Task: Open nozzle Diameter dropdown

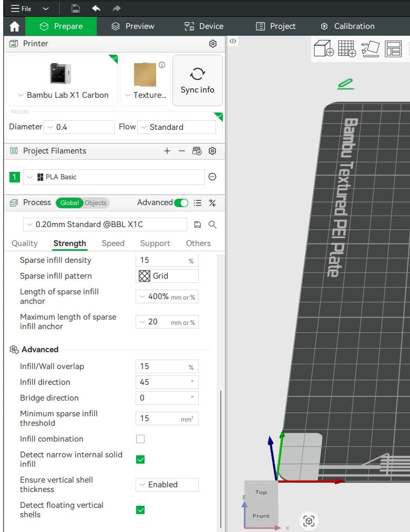Action: pyautogui.click(x=79, y=127)
